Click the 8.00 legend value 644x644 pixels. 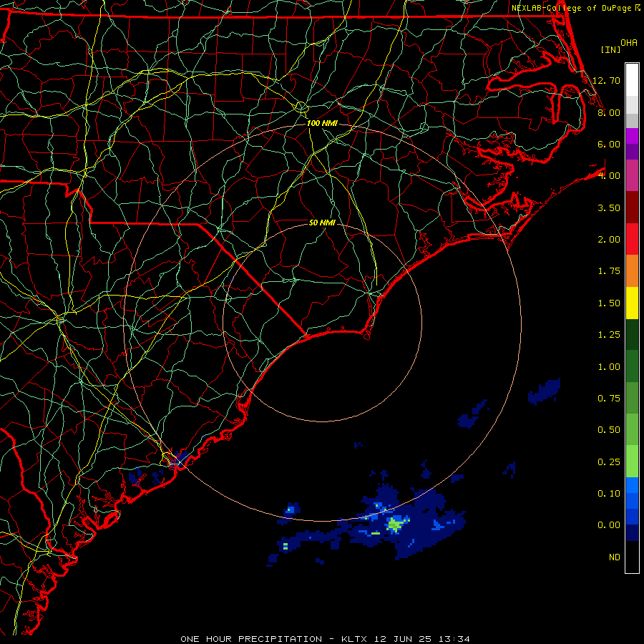609,112
